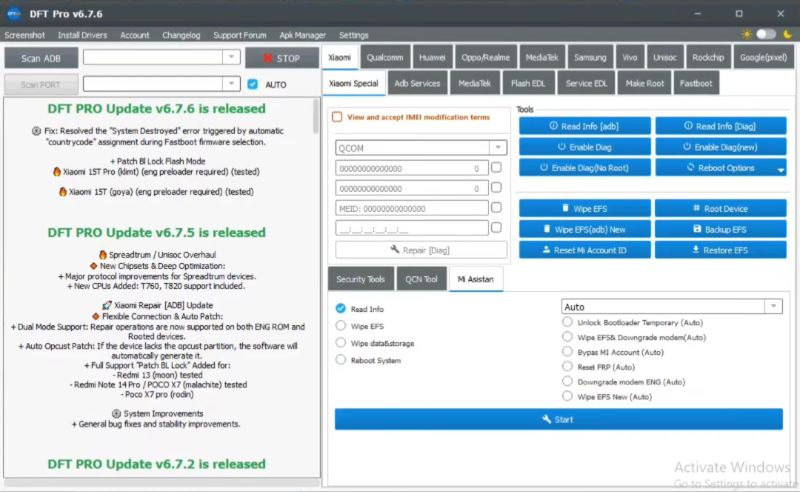Select Wipe data&storage radio option
800x492 pixels.
[x=340, y=342]
